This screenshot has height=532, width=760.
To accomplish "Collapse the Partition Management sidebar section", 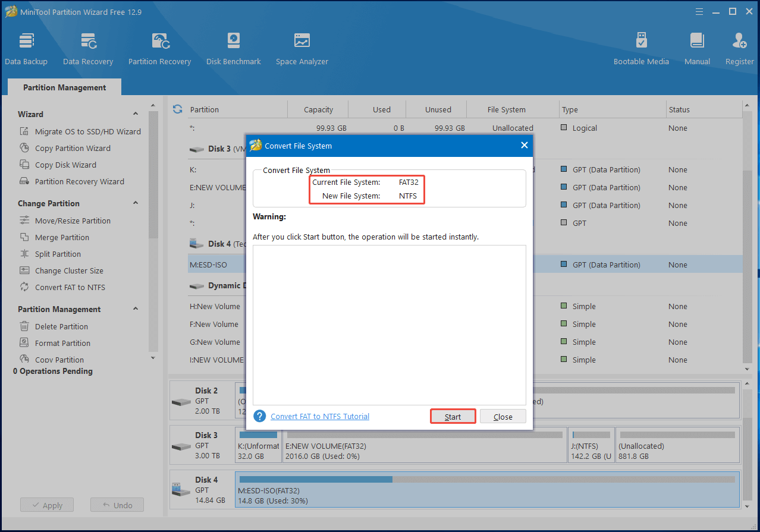I will click(136, 309).
